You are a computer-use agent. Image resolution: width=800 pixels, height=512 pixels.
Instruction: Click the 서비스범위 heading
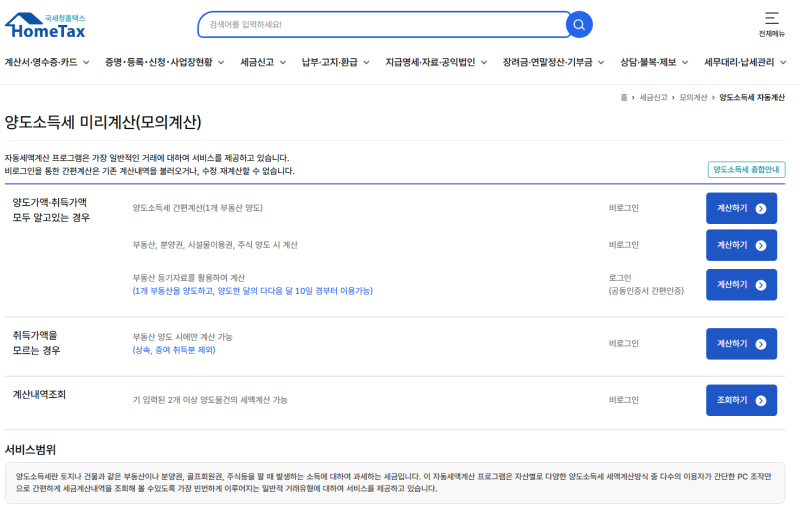(30, 450)
